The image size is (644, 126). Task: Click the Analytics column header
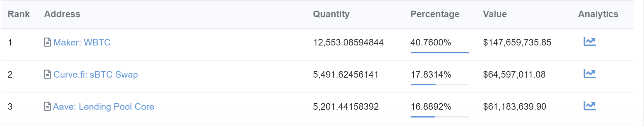[x=598, y=14]
